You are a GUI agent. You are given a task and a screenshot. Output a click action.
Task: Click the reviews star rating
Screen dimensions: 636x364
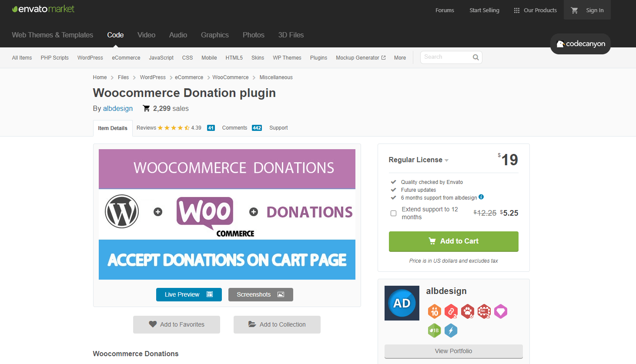point(173,128)
